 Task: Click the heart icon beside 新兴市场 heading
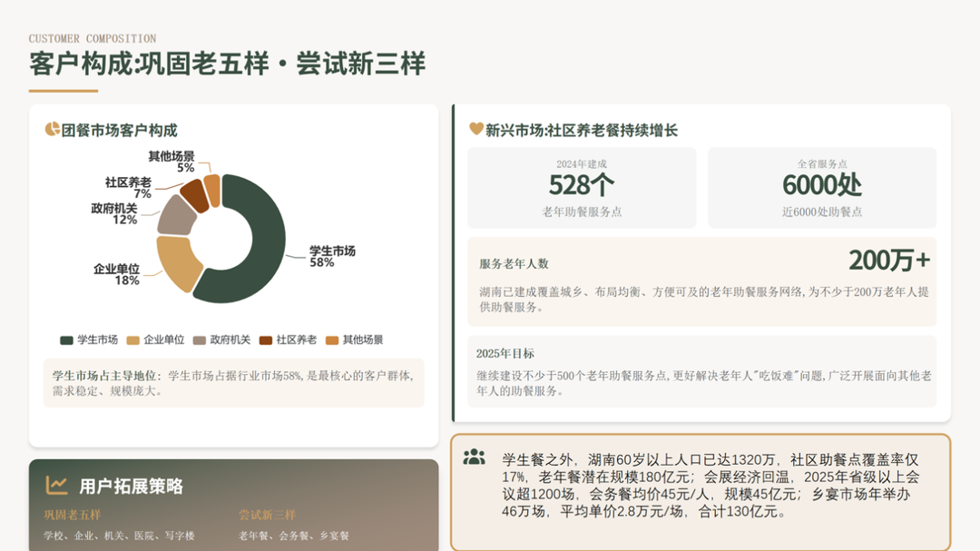pyautogui.click(x=475, y=130)
